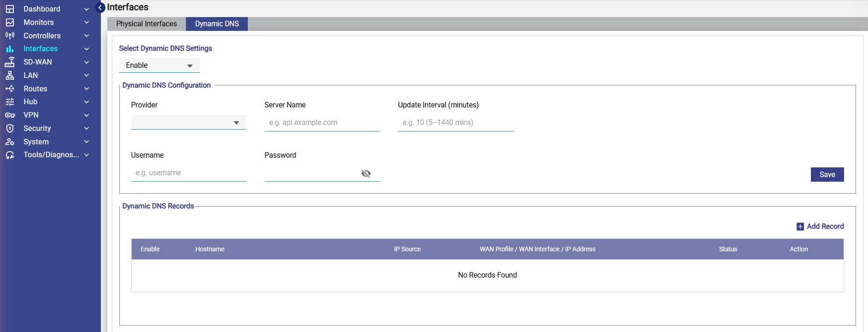Click the IP Source column header
Screen dimensions: 868x332
click(x=408, y=249)
